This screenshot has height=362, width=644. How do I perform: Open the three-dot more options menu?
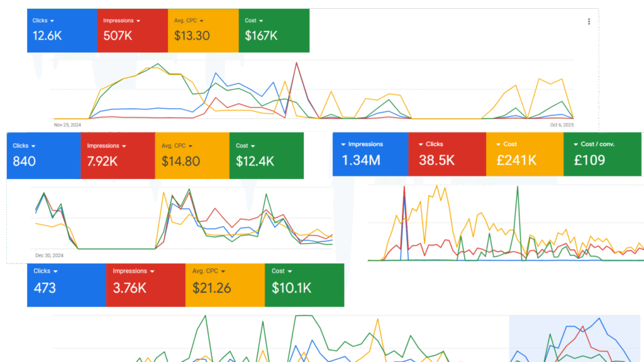point(589,21)
